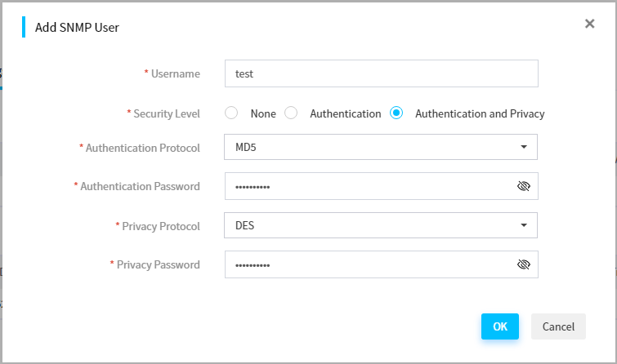Confirm with the OK button
617x364 pixels.
tap(500, 326)
